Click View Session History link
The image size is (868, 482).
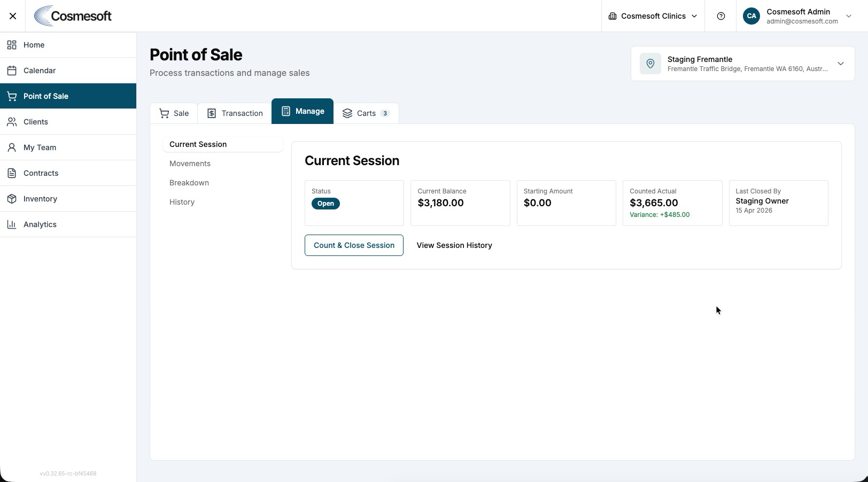[454, 245]
